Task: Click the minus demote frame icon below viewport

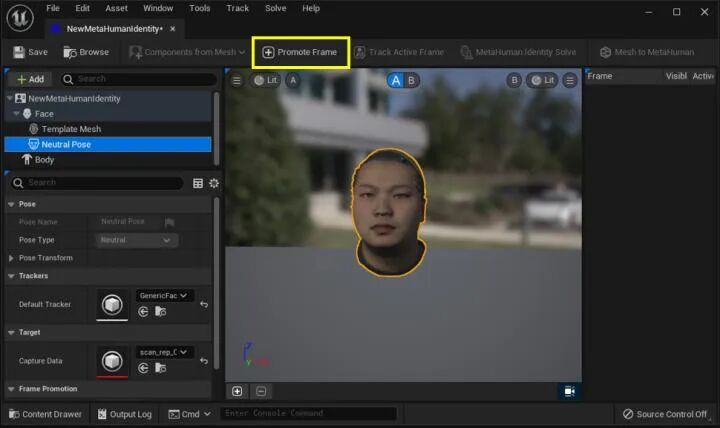Action: [x=261, y=391]
